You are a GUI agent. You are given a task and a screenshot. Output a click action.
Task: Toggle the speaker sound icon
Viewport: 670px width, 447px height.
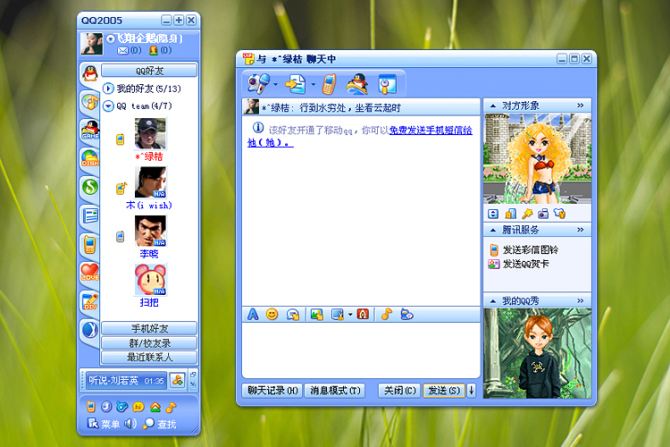point(130,423)
